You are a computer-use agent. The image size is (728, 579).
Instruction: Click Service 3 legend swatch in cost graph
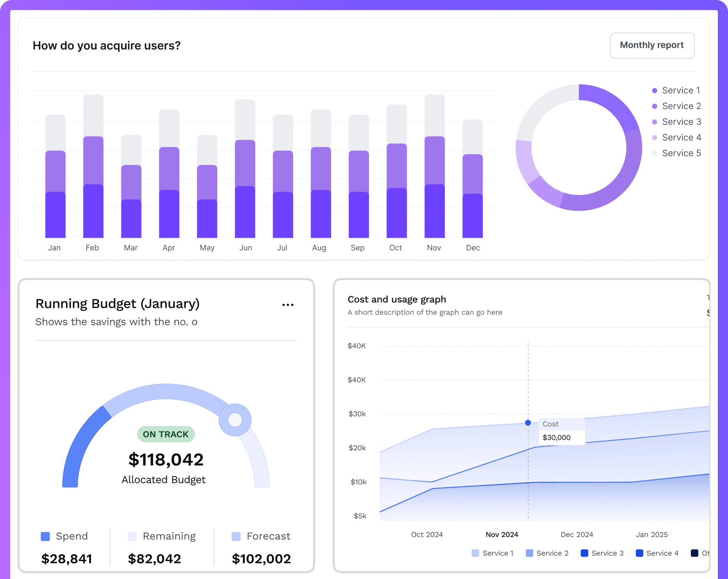(584, 553)
